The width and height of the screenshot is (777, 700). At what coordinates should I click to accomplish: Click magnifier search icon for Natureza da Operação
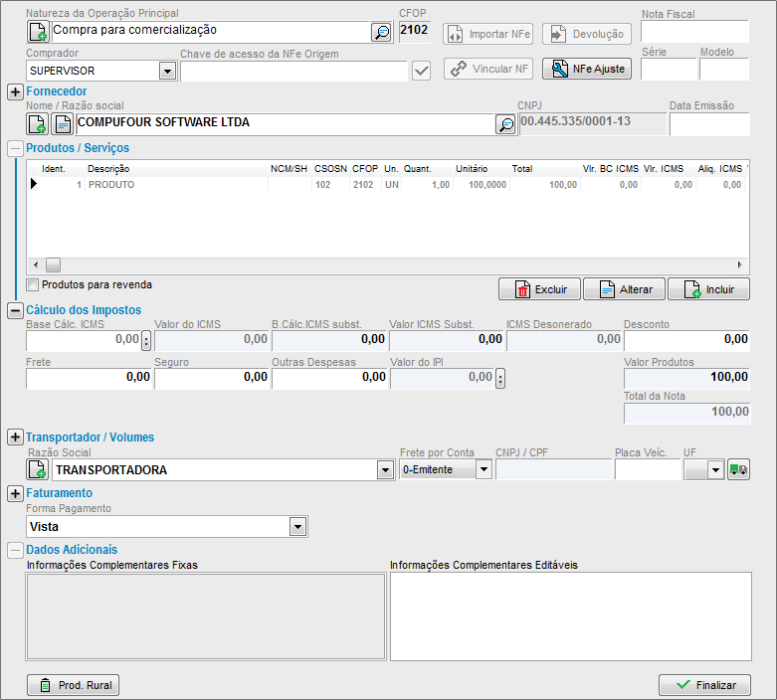point(382,32)
